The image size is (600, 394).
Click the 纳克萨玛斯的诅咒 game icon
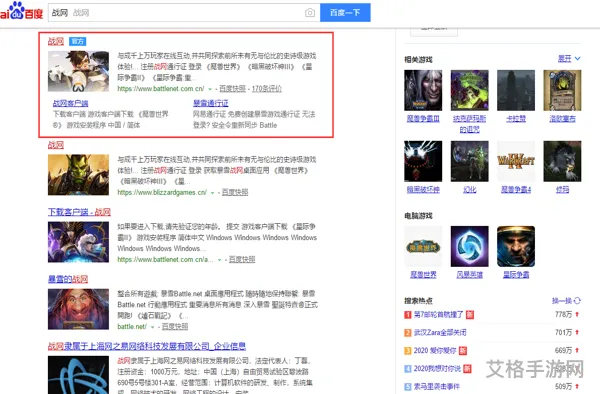(470, 90)
